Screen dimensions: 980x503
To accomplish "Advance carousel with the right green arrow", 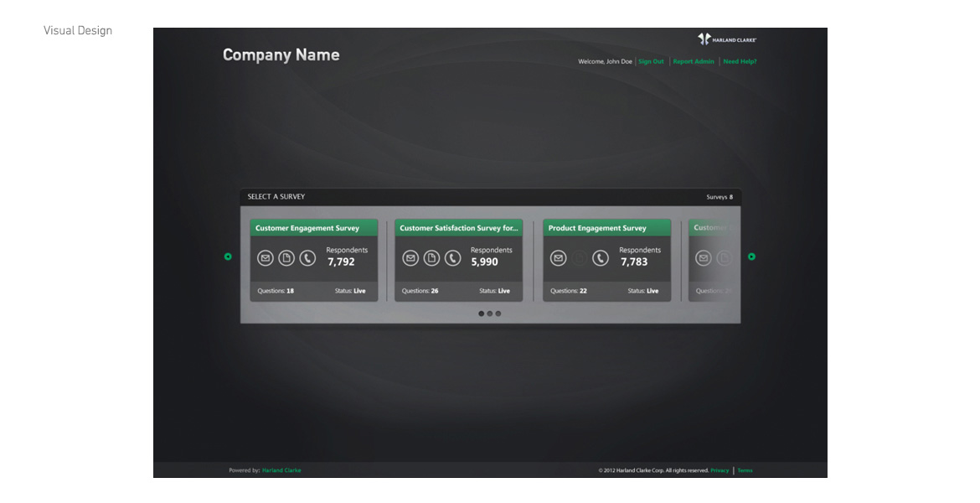I will click(751, 257).
